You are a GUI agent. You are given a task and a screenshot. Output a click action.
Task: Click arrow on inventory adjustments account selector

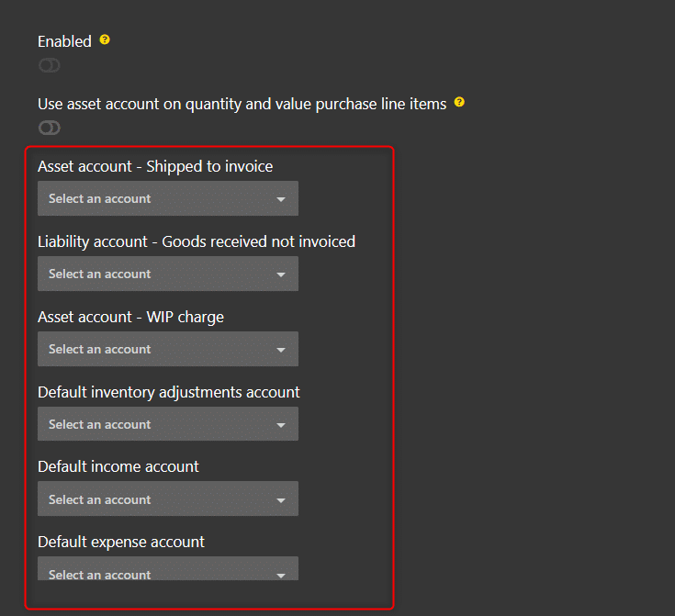281,425
